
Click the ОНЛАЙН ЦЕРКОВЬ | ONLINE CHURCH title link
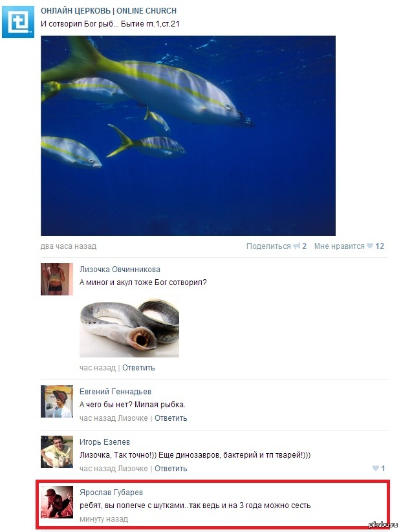[109, 11]
